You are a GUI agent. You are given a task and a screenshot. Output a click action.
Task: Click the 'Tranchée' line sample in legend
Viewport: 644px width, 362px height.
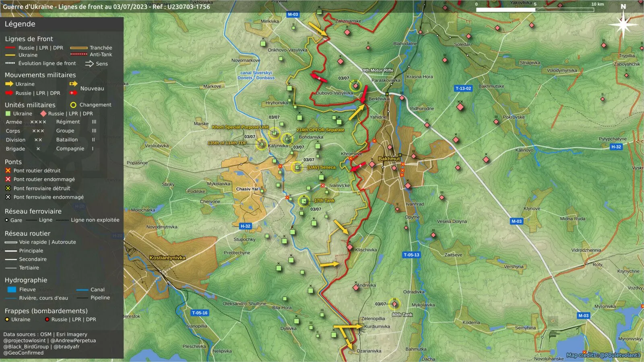click(78, 48)
